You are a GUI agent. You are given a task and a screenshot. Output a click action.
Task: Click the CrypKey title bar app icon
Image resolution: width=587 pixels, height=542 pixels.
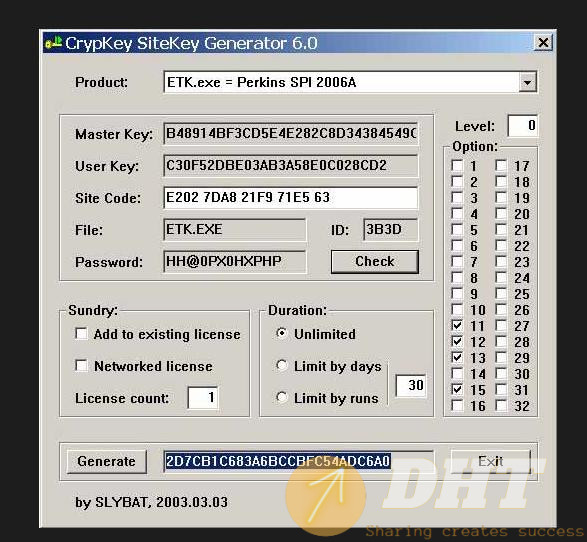pos(54,42)
